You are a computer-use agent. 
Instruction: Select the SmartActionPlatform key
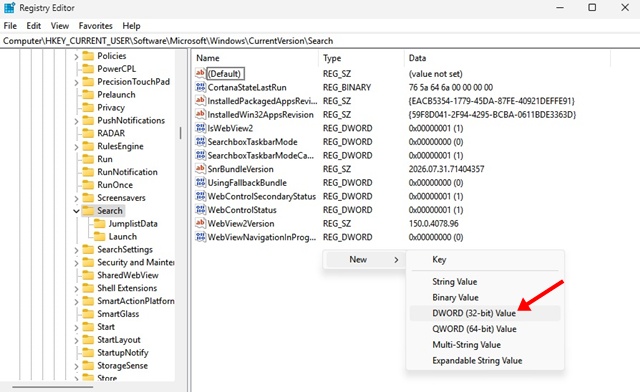tap(135, 301)
